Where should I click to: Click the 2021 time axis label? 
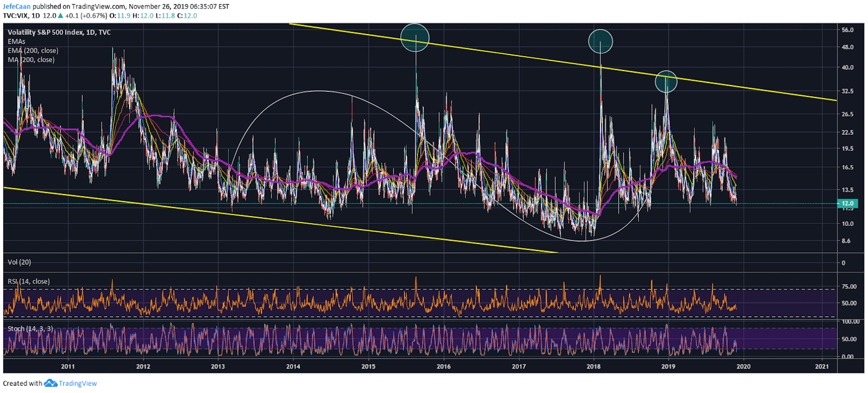tap(823, 367)
